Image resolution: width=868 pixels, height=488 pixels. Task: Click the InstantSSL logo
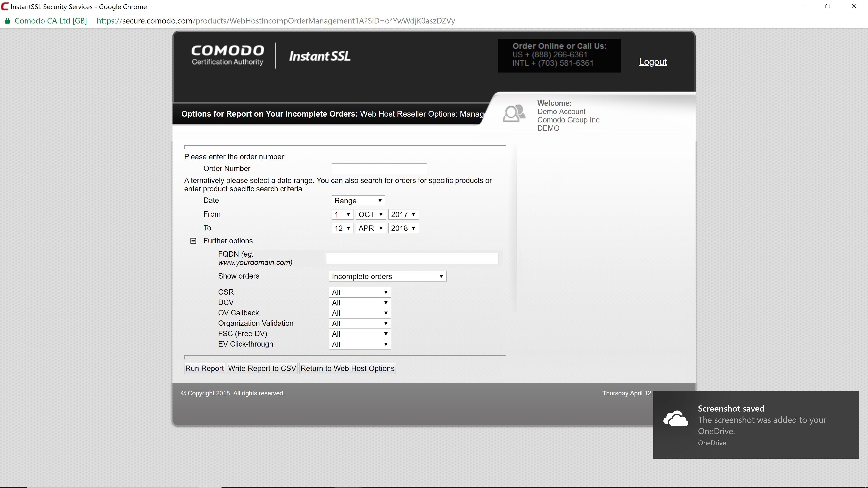click(320, 56)
